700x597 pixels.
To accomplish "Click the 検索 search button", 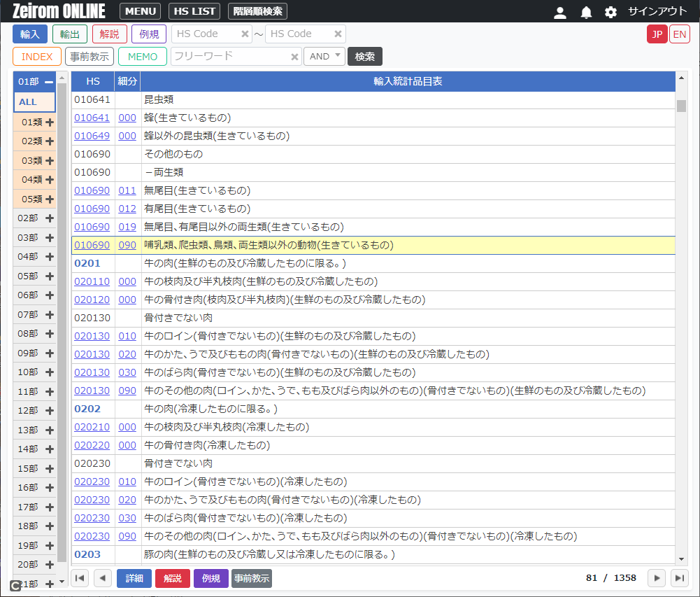I will 364,57.
